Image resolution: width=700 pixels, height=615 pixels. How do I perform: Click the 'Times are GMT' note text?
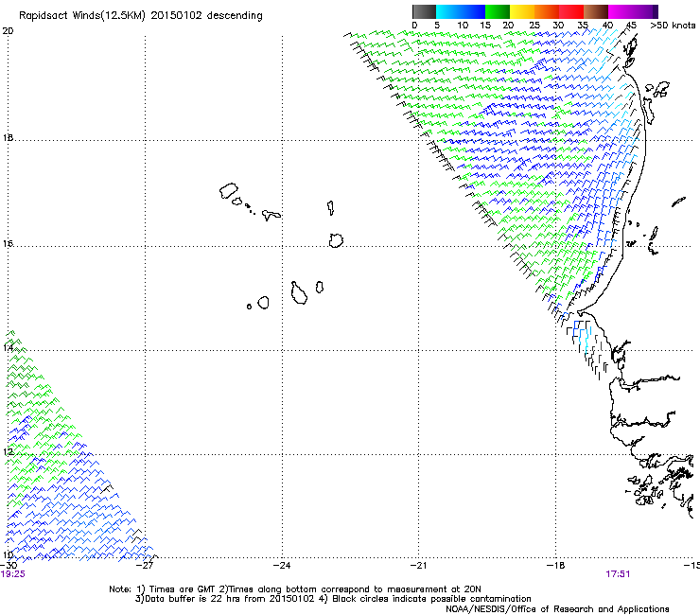tap(183, 589)
